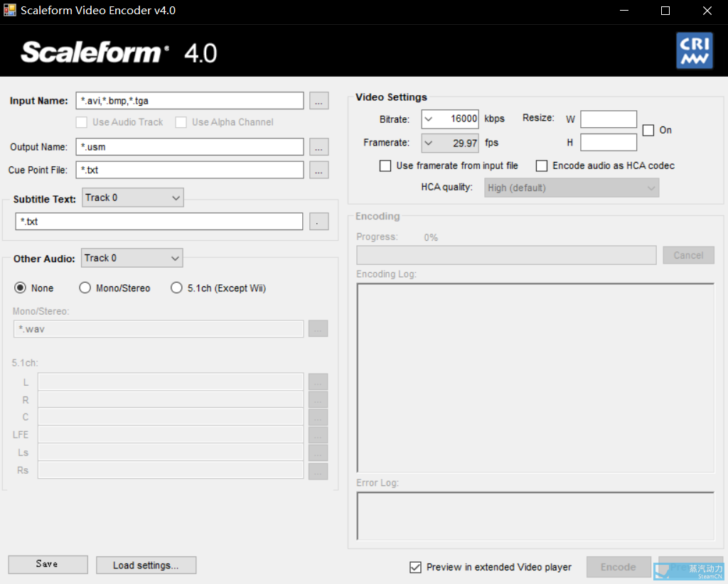The image size is (728, 584).
Task: Select the None audio radio option
Action: click(20, 288)
